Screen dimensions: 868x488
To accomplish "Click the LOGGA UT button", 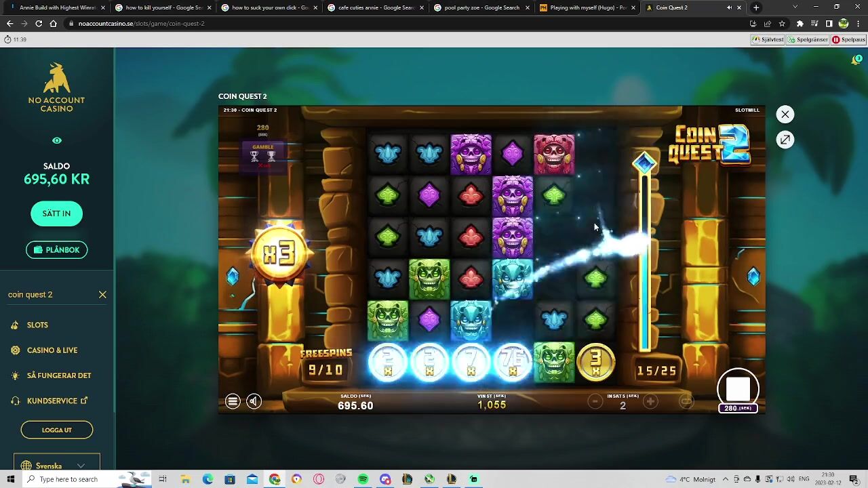I will click(57, 430).
